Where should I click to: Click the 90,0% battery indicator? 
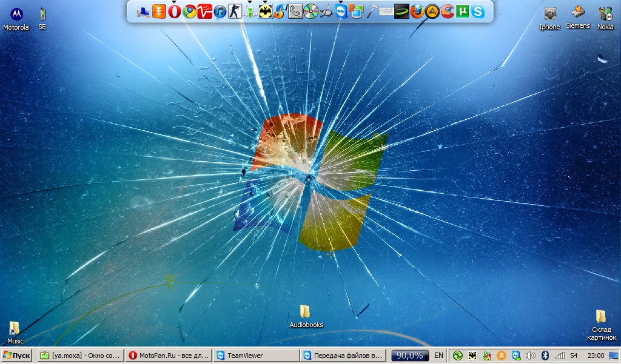point(410,356)
